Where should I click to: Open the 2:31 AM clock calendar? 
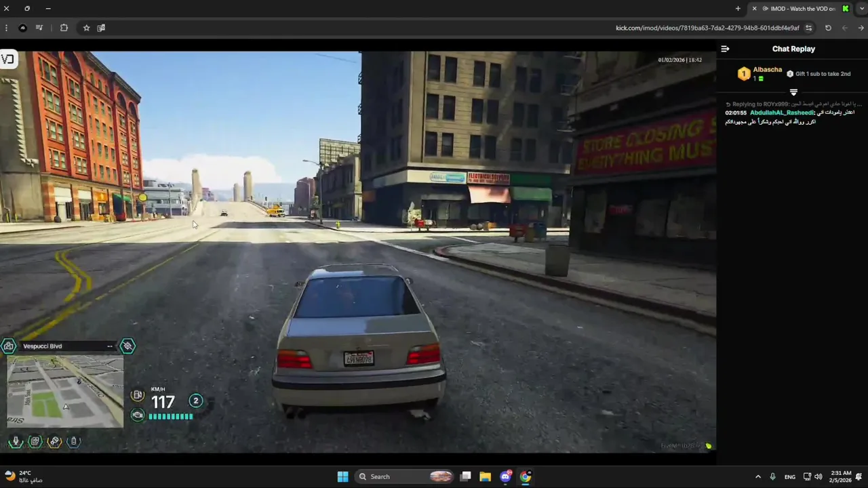pyautogui.click(x=841, y=476)
